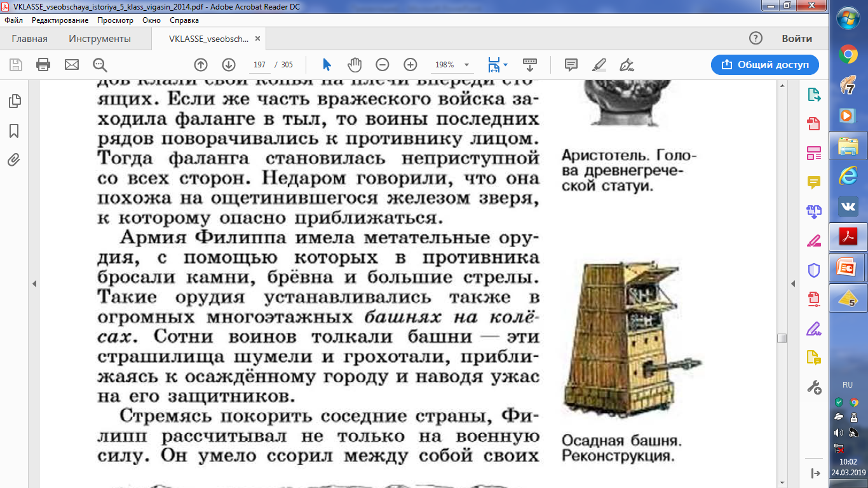Open the Редактирование menu
This screenshot has width=868, height=488.
tap(60, 20)
